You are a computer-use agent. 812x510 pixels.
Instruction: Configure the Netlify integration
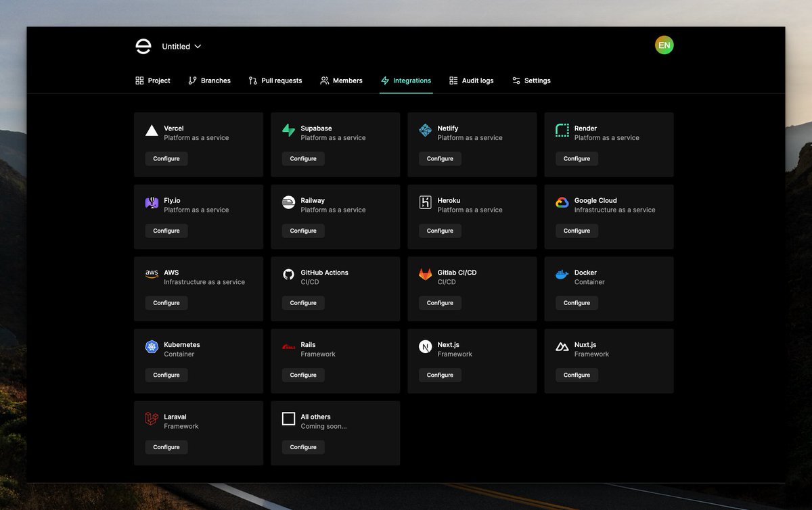click(440, 159)
